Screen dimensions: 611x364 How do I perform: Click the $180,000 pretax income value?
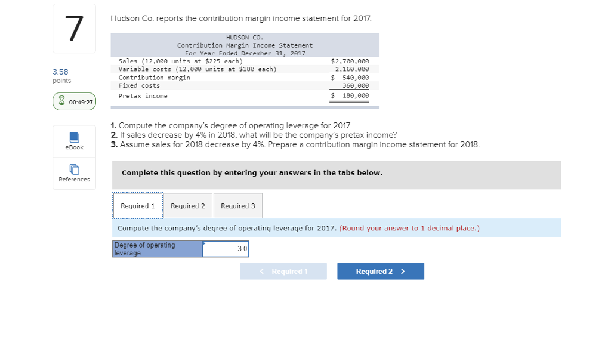click(350, 95)
